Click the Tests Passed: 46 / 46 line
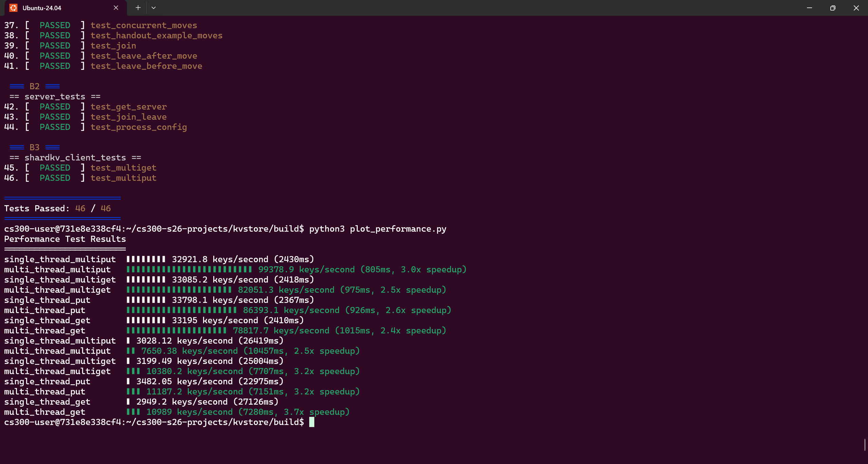This screenshot has height=464, width=868. pyautogui.click(x=57, y=209)
